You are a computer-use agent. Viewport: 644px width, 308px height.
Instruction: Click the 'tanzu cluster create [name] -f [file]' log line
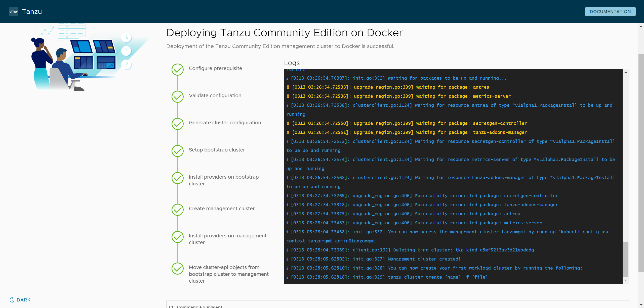(x=387, y=277)
